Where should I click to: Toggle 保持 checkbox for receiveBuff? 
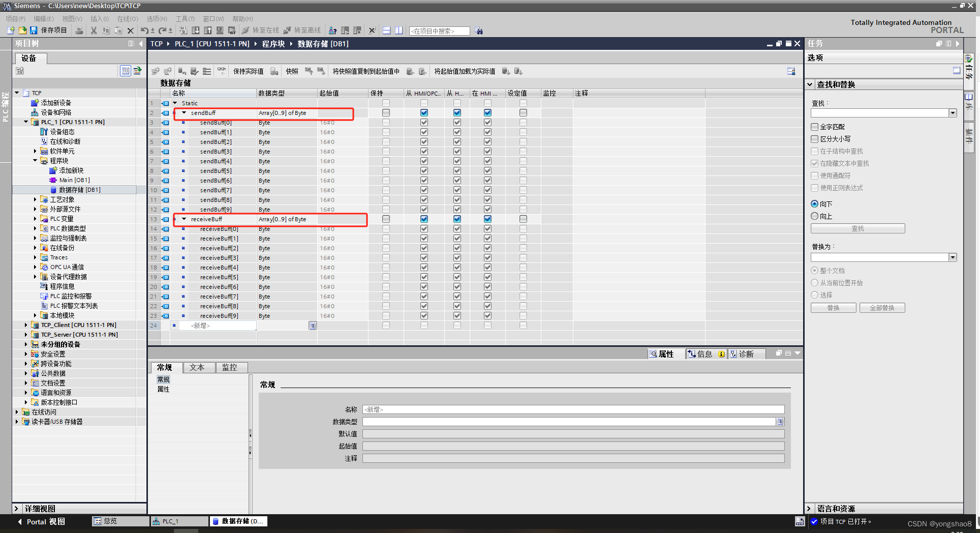[x=386, y=219]
